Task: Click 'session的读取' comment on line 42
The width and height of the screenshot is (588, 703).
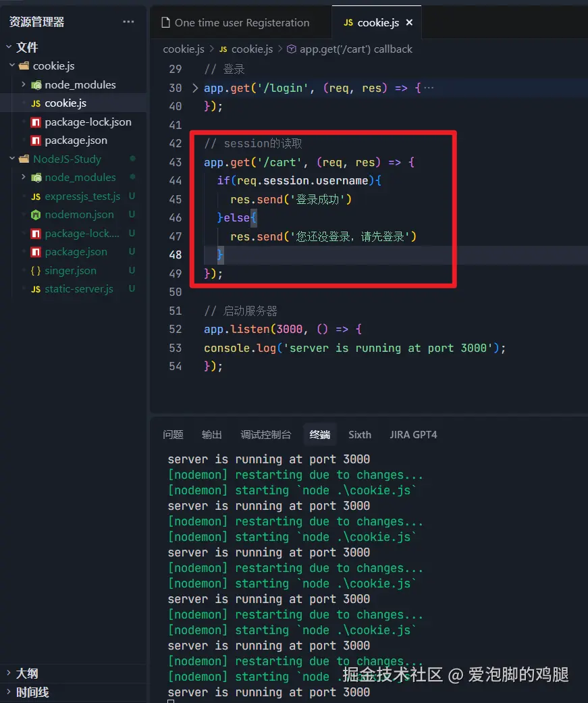Action: (x=263, y=143)
